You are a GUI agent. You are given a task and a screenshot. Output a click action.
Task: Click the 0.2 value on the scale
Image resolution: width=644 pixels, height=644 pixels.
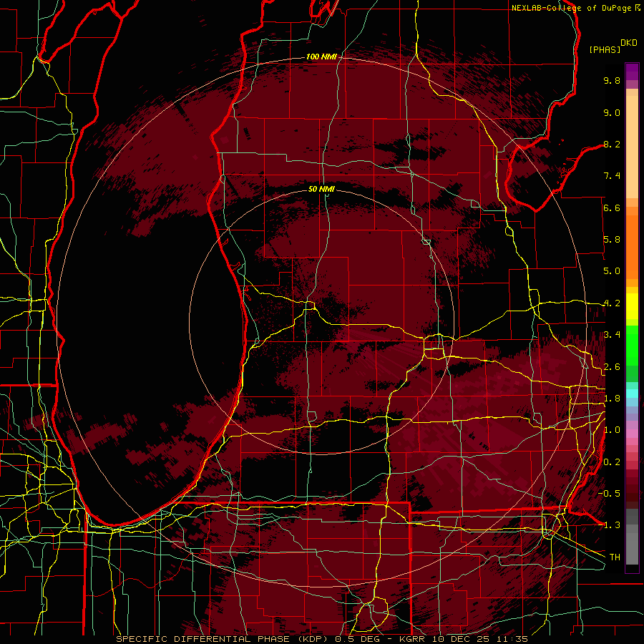pyautogui.click(x=612, y=462)
